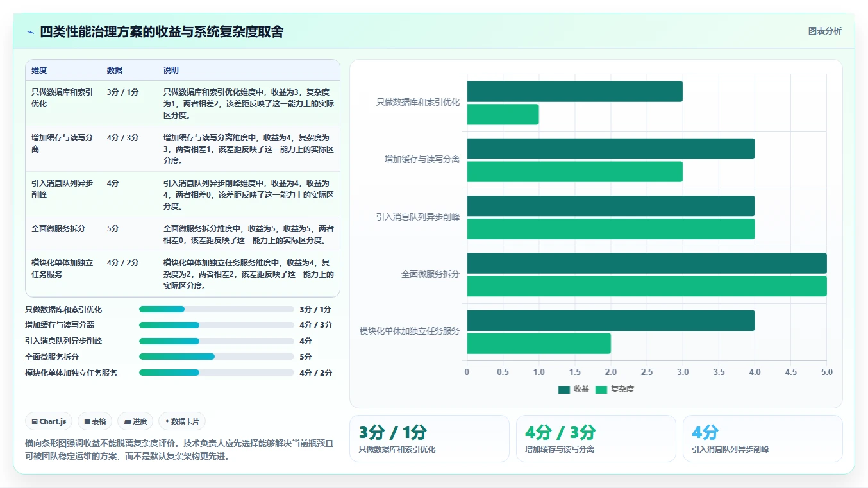Click the 复杂度 bar for 全面微服务拆分 in chart
Viewport: 868px width, 488px height.
(x=647, y=286)
